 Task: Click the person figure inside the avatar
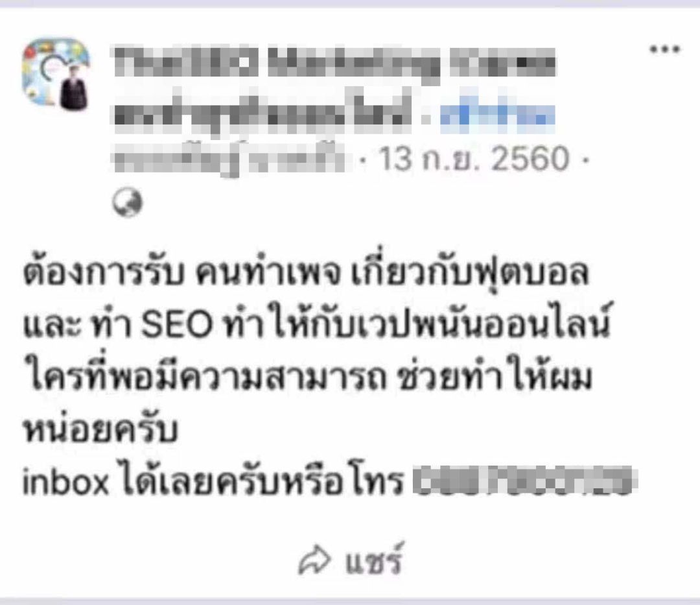click(73, 89)
